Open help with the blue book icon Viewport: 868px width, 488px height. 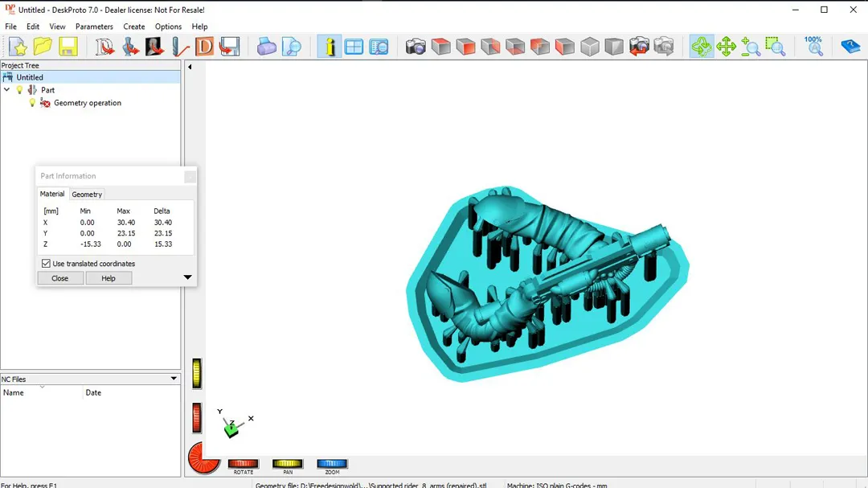point(850,47)
